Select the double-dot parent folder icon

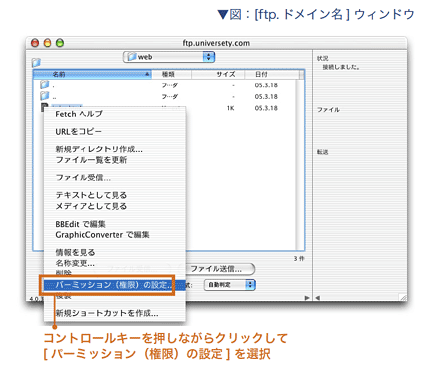44,96
